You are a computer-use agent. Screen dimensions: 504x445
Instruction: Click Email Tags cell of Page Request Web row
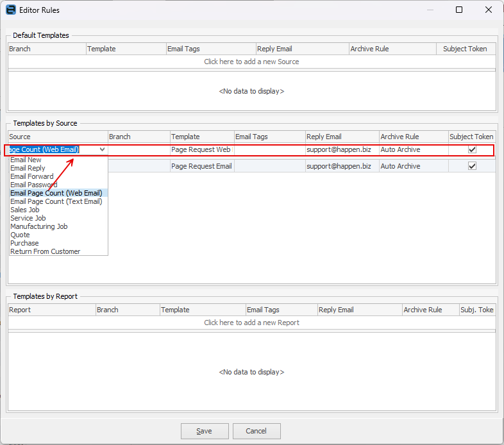[270, 149]
